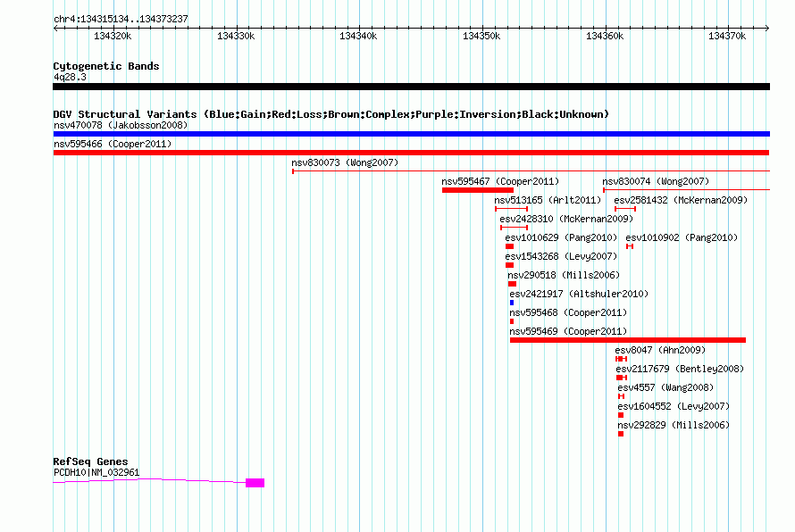Open the esv2428310 (McKernan2009) variant label
This screenshot has width=795, height=532.
(566, 219)
